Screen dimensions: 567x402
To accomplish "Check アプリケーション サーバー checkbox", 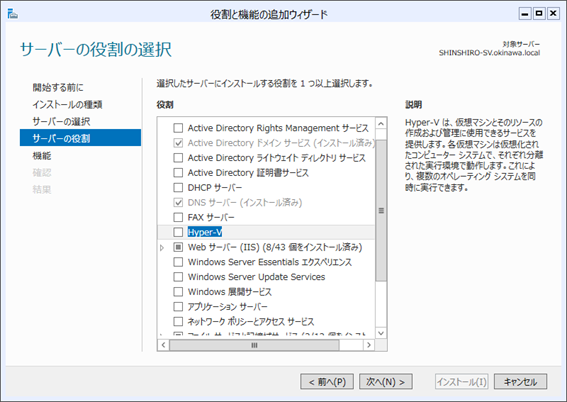I will [x=178, y=307].
